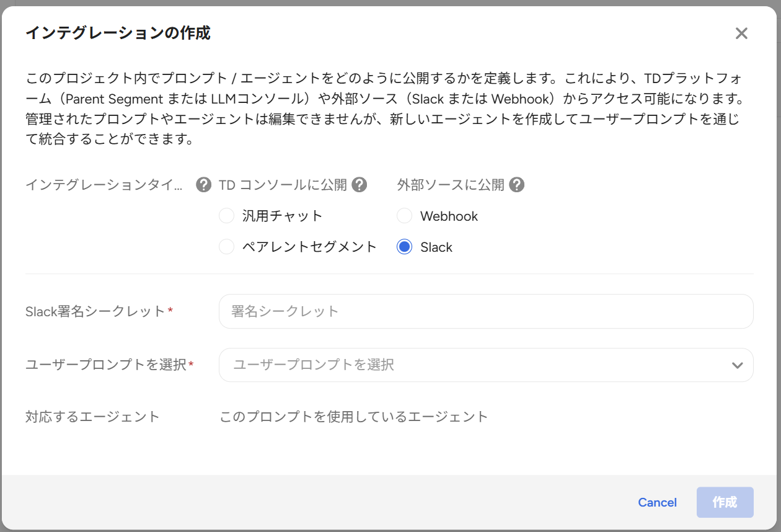Click the 作成 button

point(725,502)
